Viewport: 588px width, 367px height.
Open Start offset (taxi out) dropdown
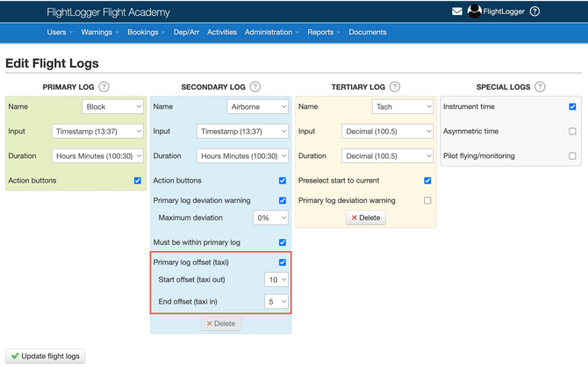pos(276,280)
